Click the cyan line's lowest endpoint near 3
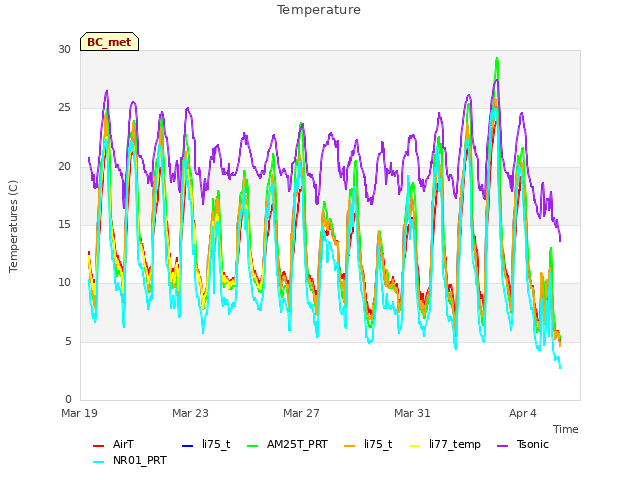This screenshot has width=640, height=480. click(560, 367)
